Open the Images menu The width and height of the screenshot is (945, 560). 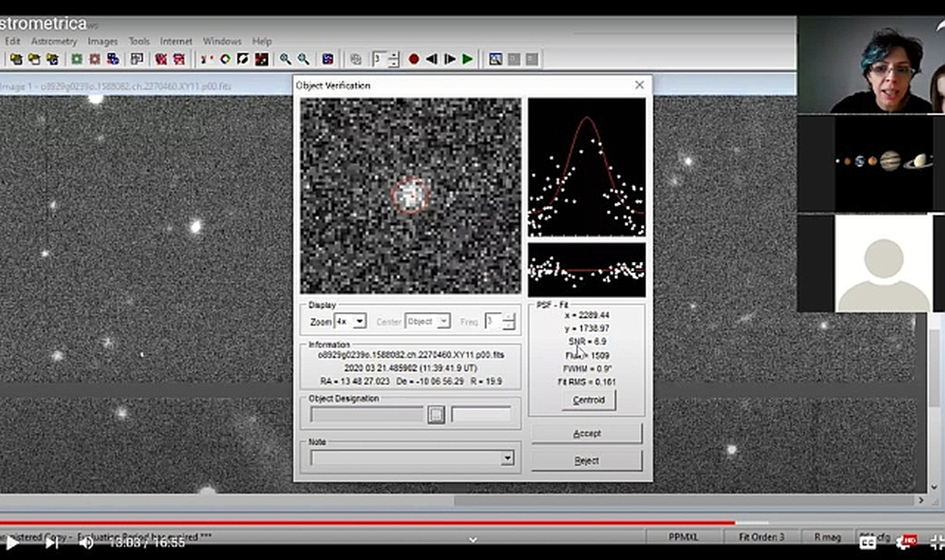point(103,41)
